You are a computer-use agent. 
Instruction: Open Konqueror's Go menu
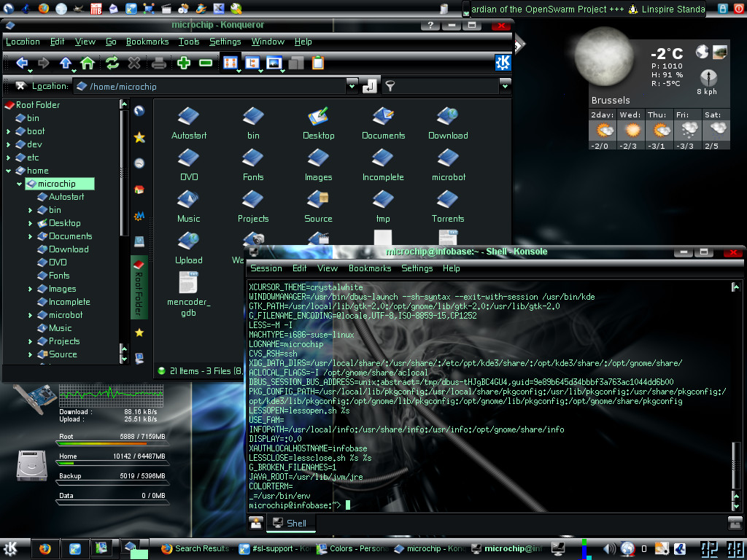click(111, 42)
